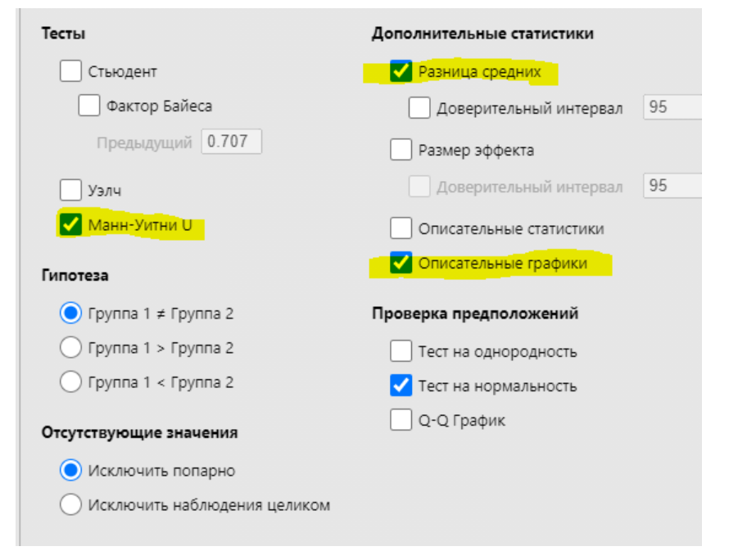Enable the Q-Q График checkbox
Viewport: 729px width, 560px height.
[x=401, y=420]
